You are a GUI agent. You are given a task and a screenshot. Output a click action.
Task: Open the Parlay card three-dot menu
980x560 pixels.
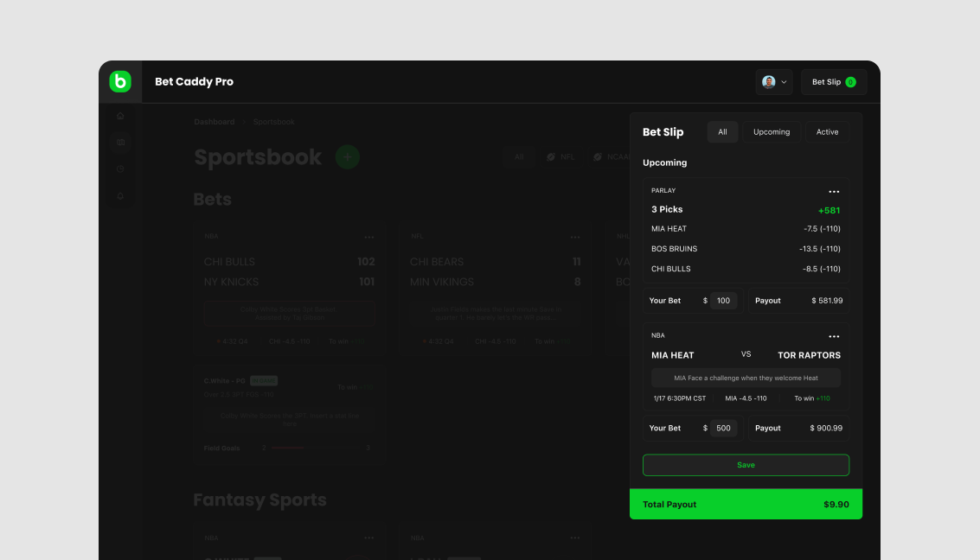834,192
